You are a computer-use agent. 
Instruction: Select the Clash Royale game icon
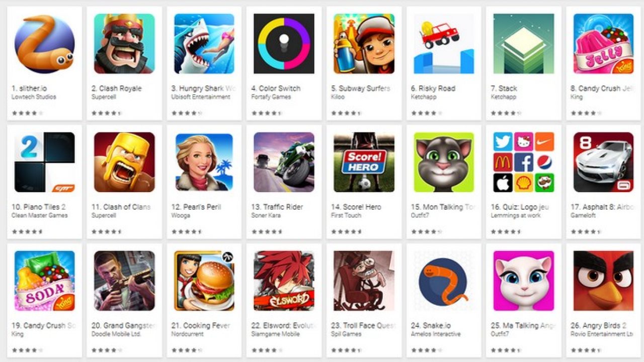pyautogui.click(x=124, y=44)
